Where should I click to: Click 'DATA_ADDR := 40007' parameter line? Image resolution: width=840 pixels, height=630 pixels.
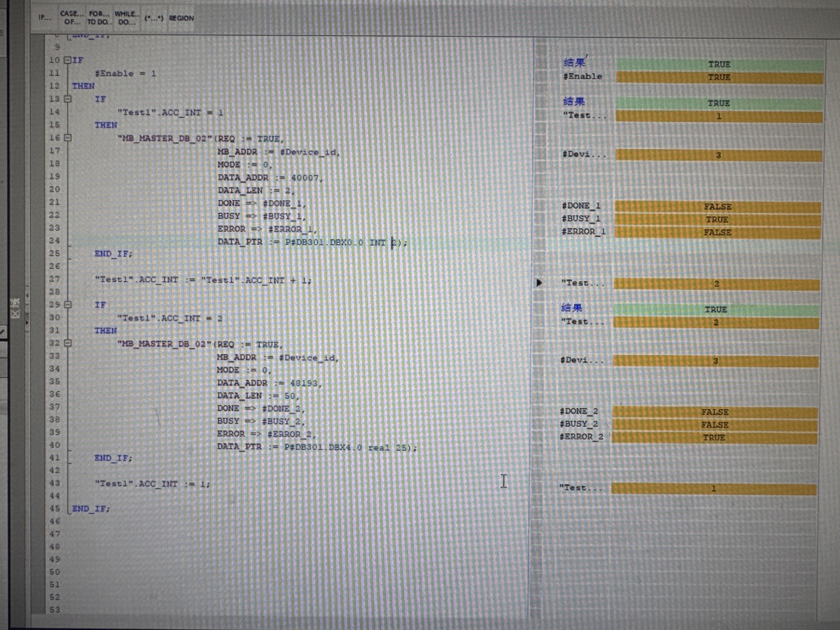click(x=270, y=177)
